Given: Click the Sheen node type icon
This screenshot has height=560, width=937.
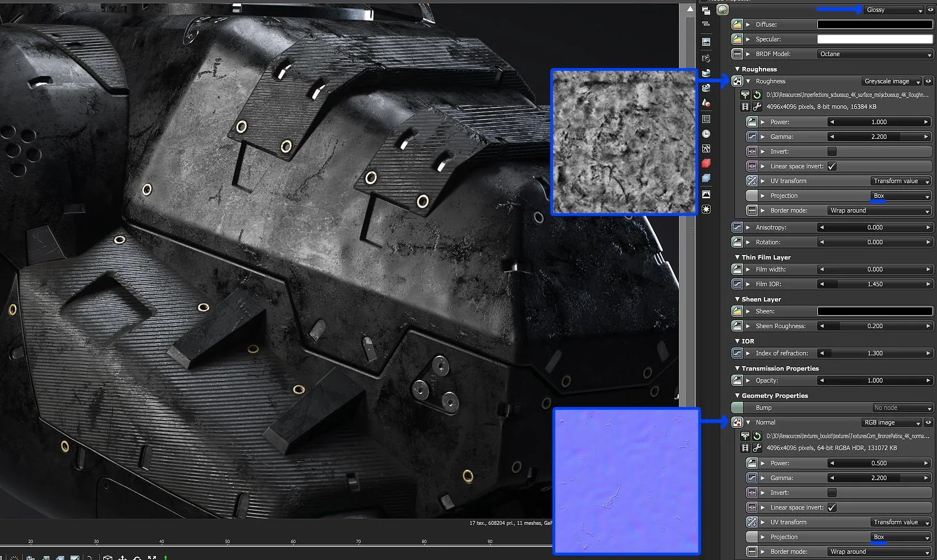Looking at the screenshot, I should 737,311.
